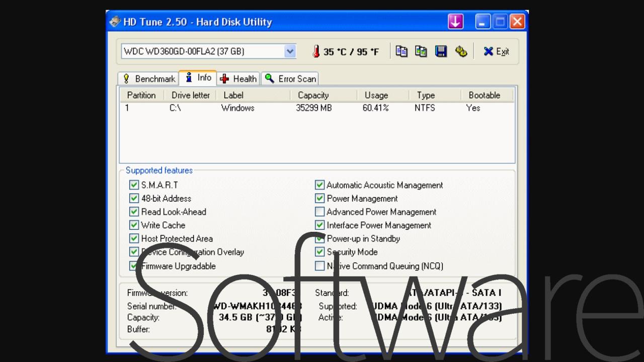Click the HD Tune title bar app icon
The width and height of the screenshot is (644, 362).
point(115,22)
